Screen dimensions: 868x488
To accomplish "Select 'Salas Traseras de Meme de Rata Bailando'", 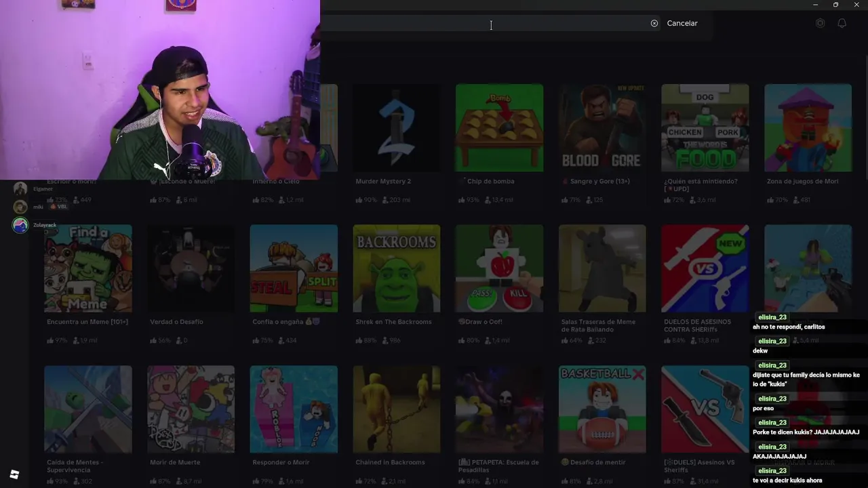I will point(598,325).
